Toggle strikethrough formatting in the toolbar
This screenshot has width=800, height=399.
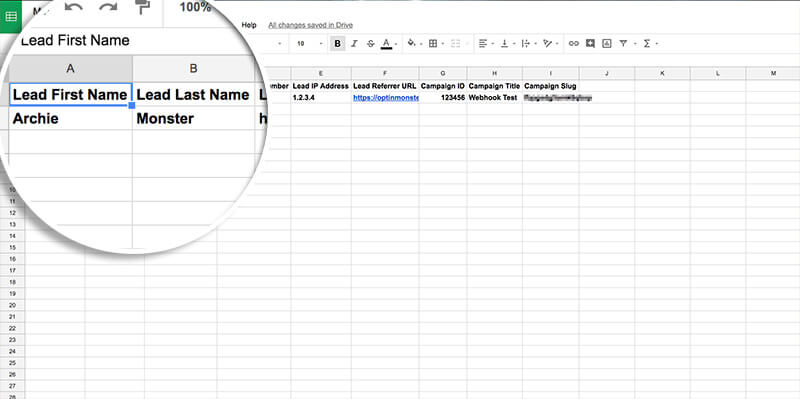[x=370, y=44]
